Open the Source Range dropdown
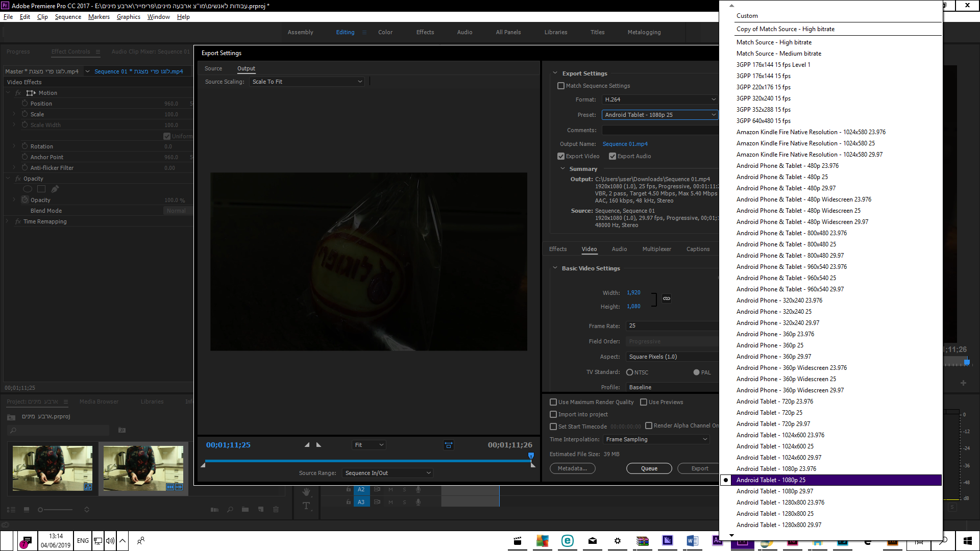Image resolution: width=980 pixels, height=551 pixels. [387, 473]
